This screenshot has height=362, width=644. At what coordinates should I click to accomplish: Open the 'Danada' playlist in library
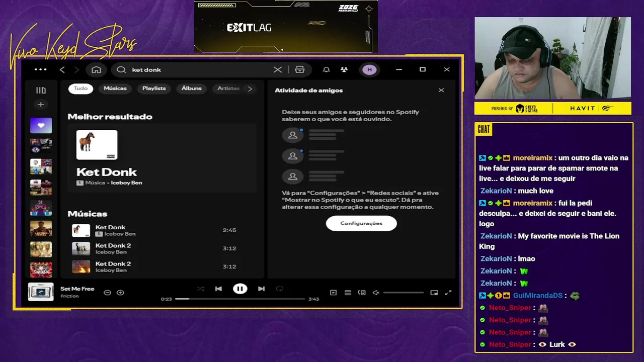click(41, 270)
